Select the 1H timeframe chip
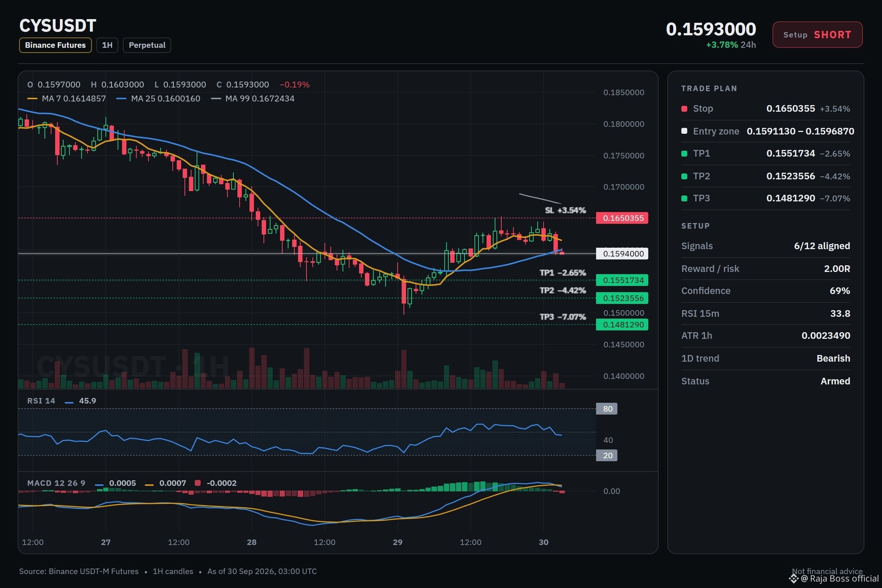This screenshot has width=882, height=588. tap(107, 45)
